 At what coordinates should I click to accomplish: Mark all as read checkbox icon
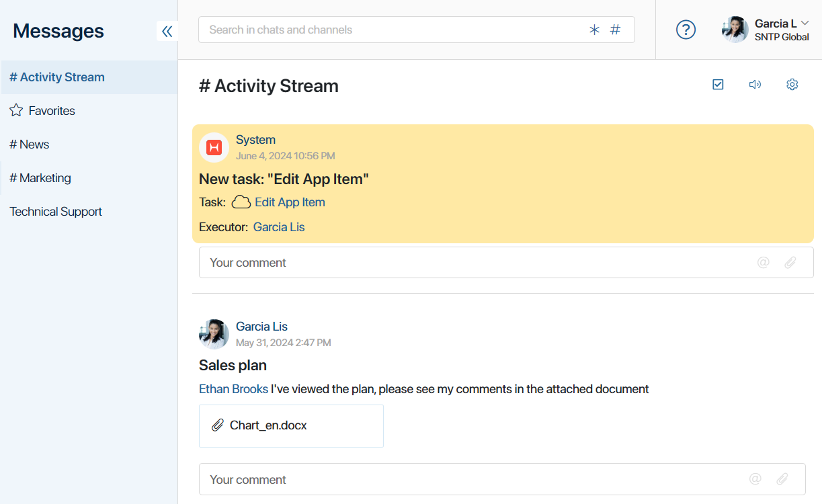pyautogui.click(x=718, y=85)
